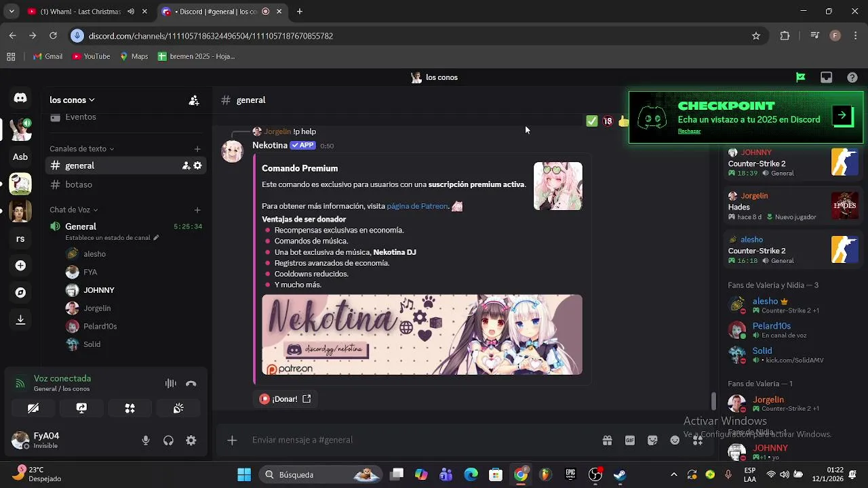Viewport: 868px width, 488px height.
Task: Add a voice channel with plus icon
Action: click(x=197, y=210)
